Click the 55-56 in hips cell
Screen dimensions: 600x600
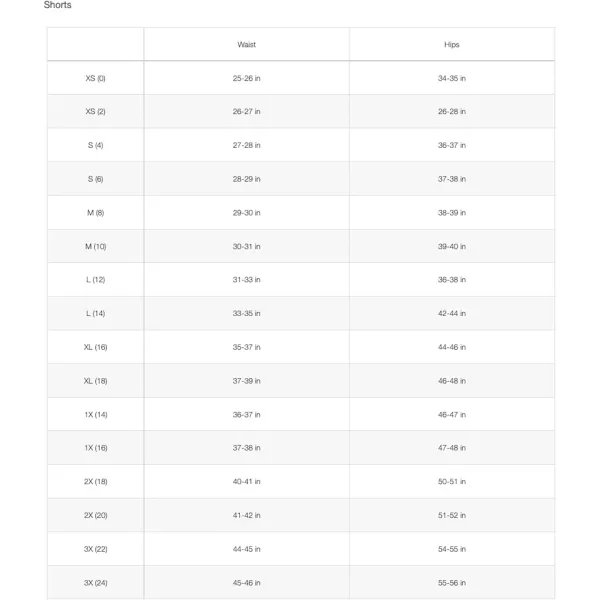[x=452, y=583]
